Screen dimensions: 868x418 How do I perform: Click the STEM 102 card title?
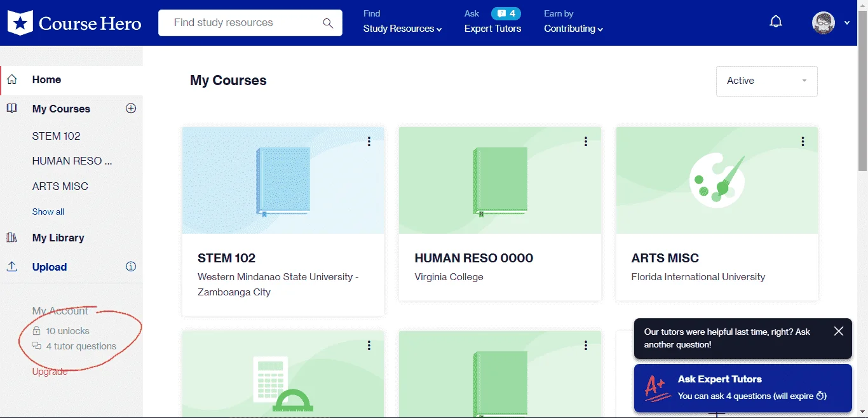click(x=226, y=258)
